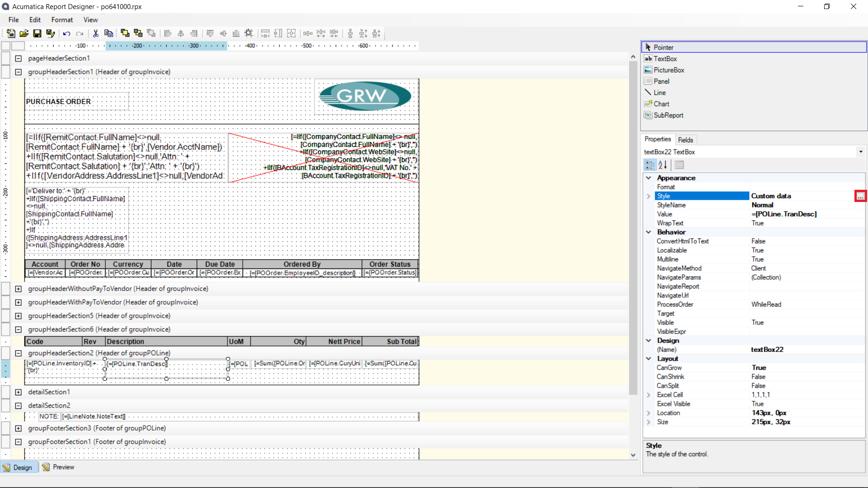Select the PictureBox tool
The image size is (868, 488).
pyautogui.click(x=668, y=70)
